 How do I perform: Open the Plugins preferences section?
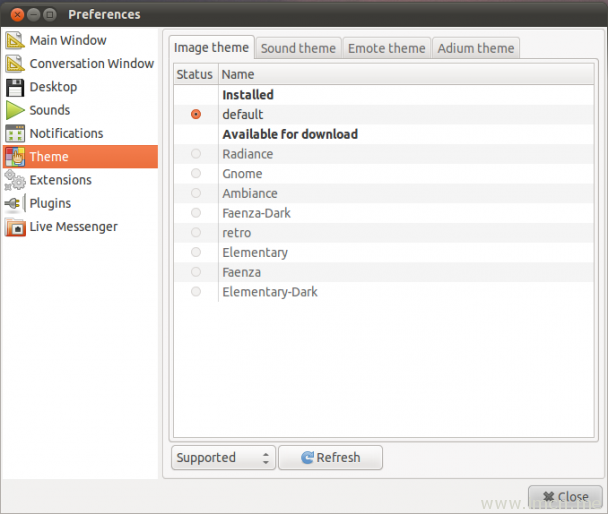(x=80, y=203)
